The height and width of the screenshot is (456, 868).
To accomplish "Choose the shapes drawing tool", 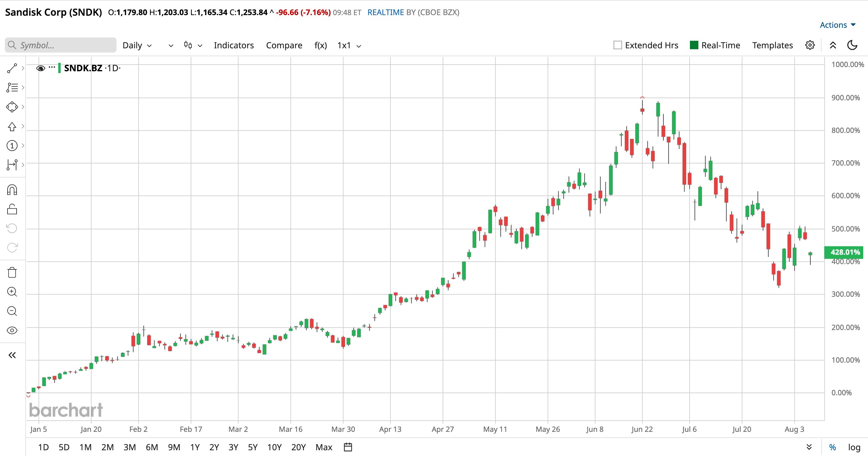I will point(12,107).
